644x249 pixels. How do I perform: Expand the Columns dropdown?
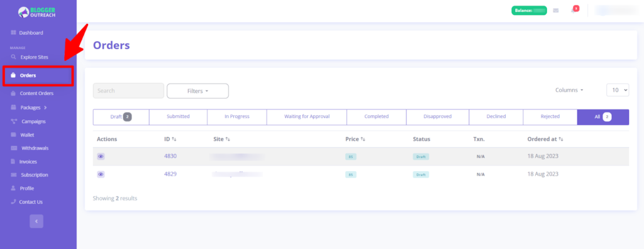click(569, 91)
